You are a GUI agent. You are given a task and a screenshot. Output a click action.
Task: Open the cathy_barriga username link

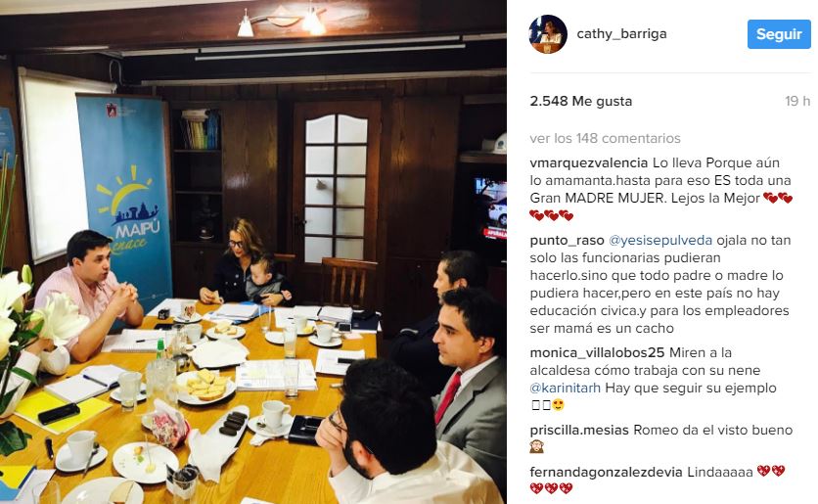pyautogui.click(x=621, y=34)
